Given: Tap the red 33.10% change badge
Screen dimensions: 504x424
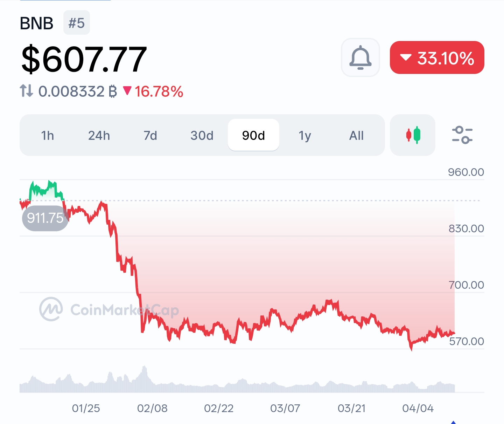Looking at the screenshot, I should [437, 57].
